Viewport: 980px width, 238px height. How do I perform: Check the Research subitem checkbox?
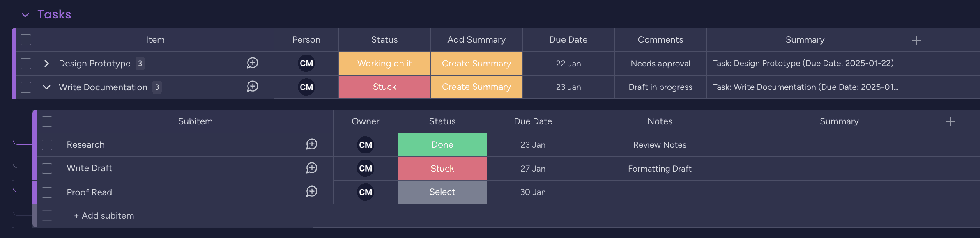[x=47, y=144]
